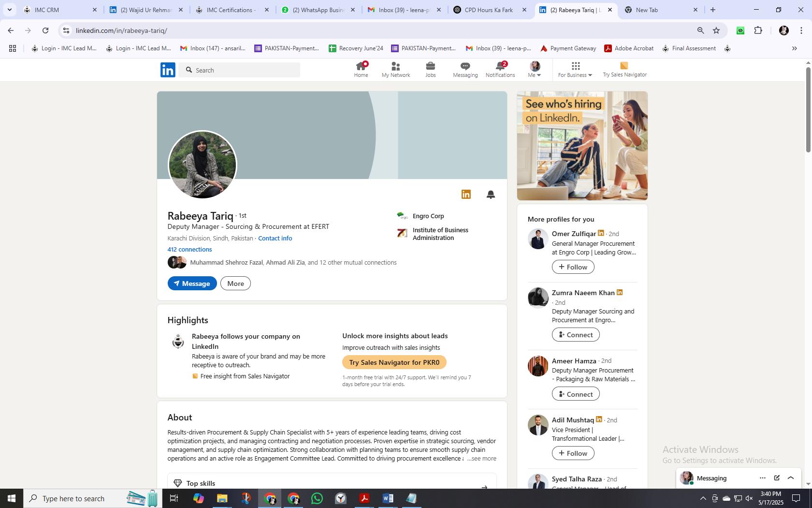The image size is (812, 508).
Task: Expand About section with see more
Action: click(x=481, y=459)
